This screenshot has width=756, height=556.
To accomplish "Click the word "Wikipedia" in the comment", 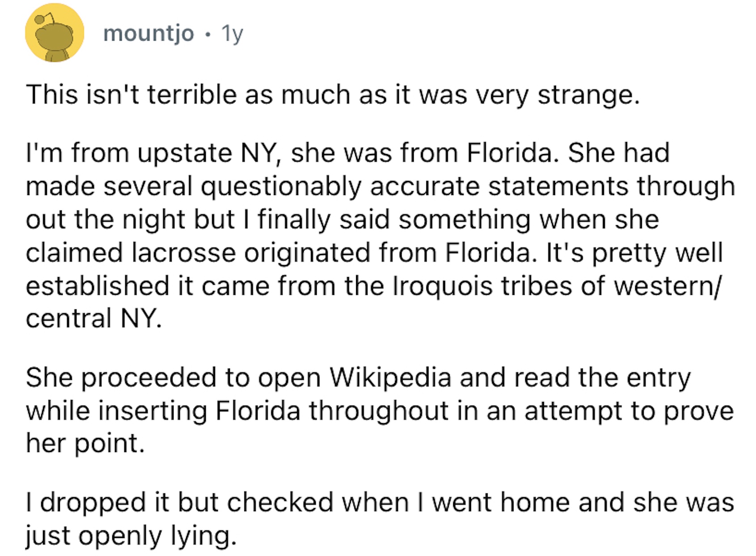I will 391,377.
